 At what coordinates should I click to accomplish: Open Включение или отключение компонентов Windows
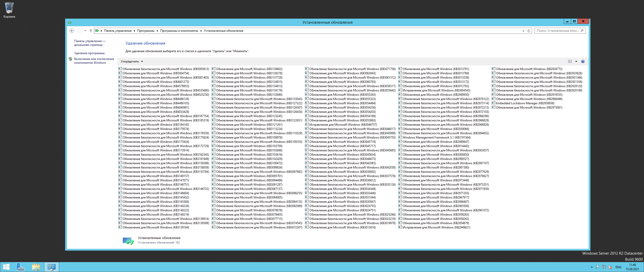[94, 61]
